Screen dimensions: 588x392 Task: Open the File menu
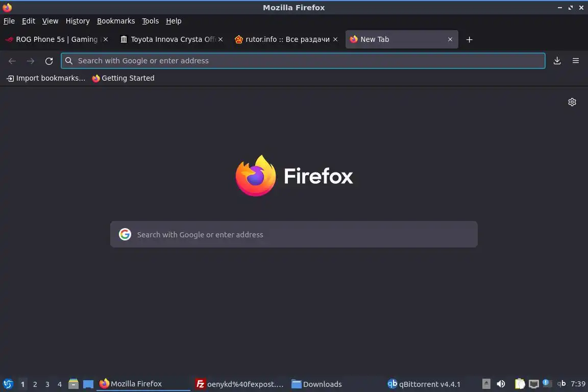9,21
